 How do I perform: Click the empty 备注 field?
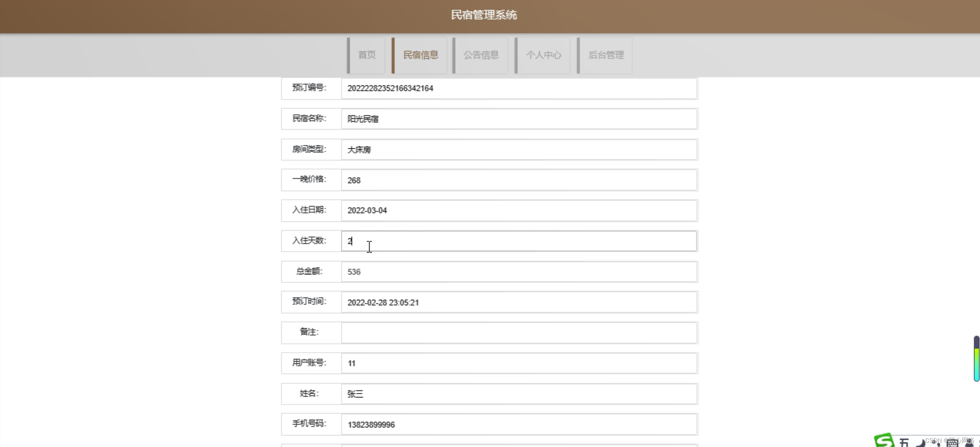[x=519, y=333]
